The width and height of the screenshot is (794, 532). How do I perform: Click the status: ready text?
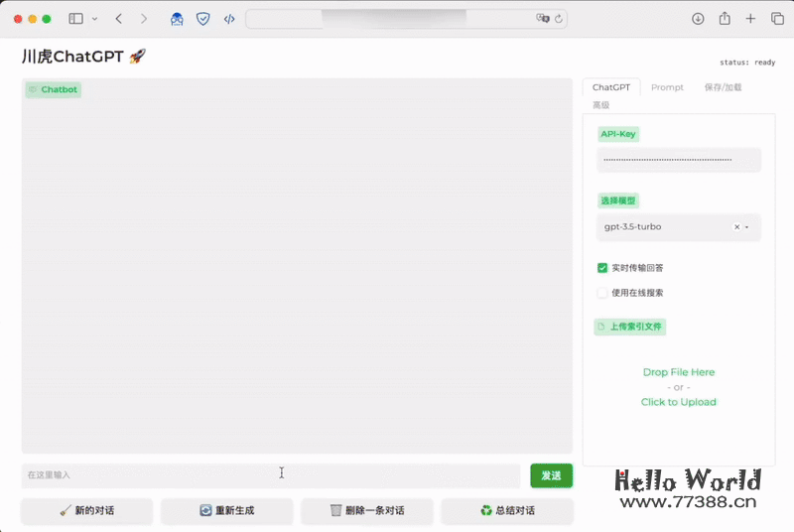[x=747, y=63]
